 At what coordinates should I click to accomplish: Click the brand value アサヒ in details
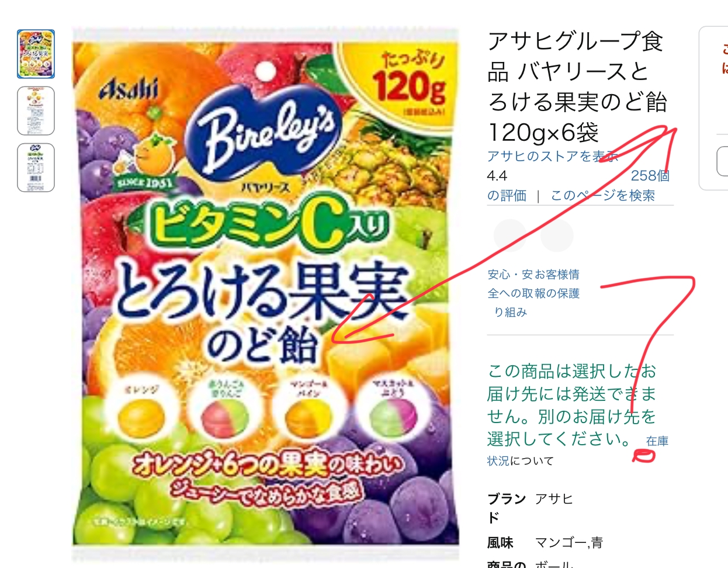pos(554,499)
